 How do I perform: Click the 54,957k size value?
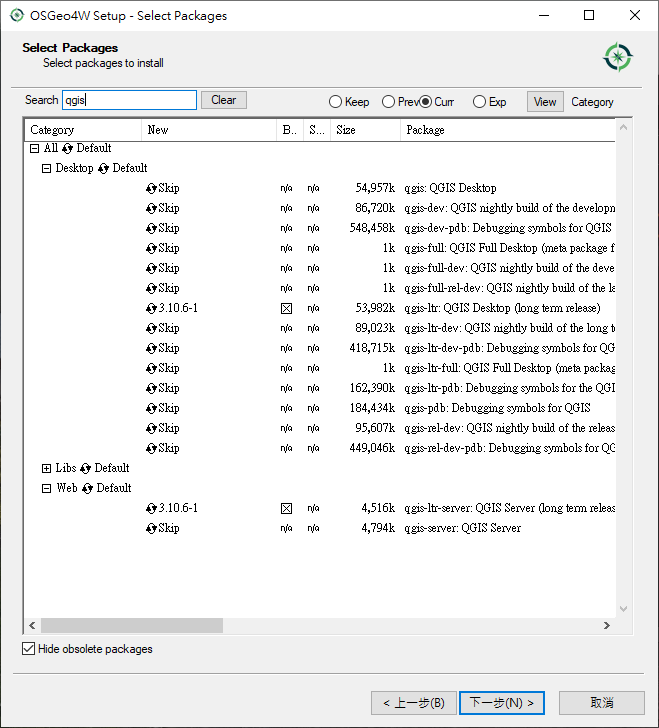(375, 188)
